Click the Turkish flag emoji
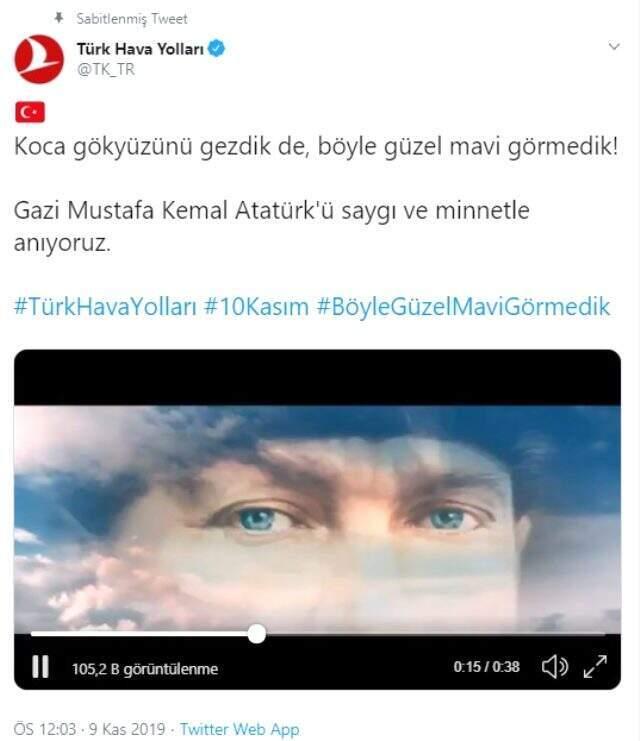This screenshot has width=640, height=741. click(x=30, y=112)
